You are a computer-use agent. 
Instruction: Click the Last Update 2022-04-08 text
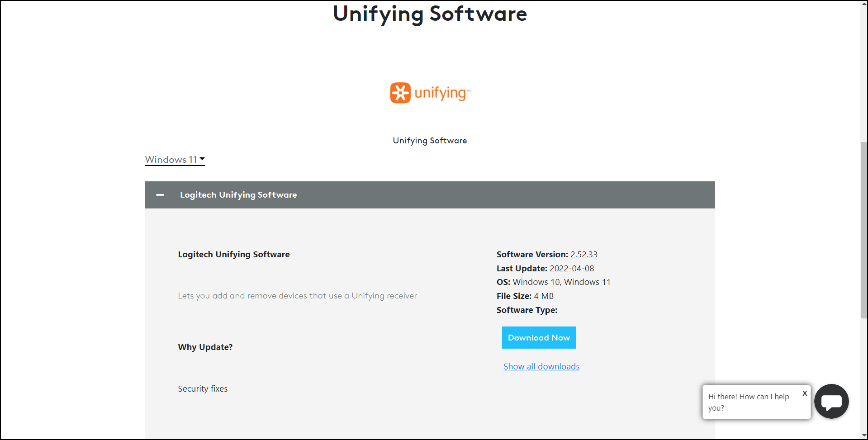pos(545,269)
